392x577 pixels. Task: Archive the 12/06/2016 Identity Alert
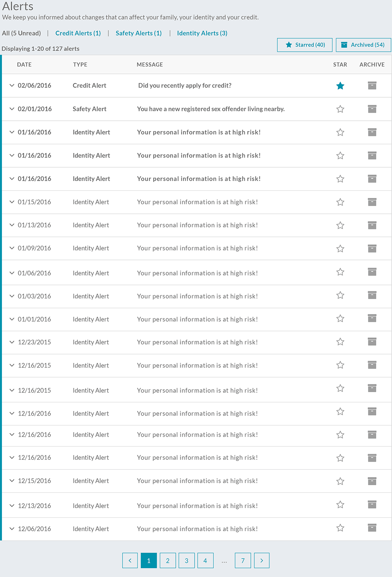pyautogui.click(x=372, y=528)
